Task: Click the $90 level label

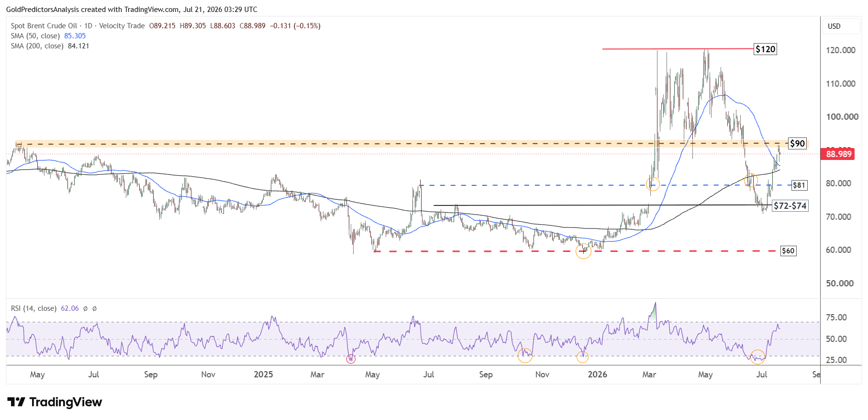Action: [x=797, y=144]
